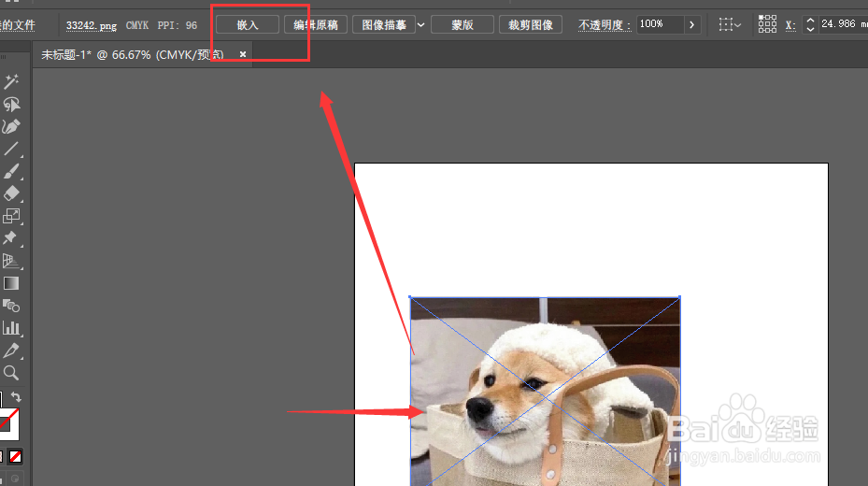Swap fill and stroke colors arrow
868x486 pixels.
16,397
